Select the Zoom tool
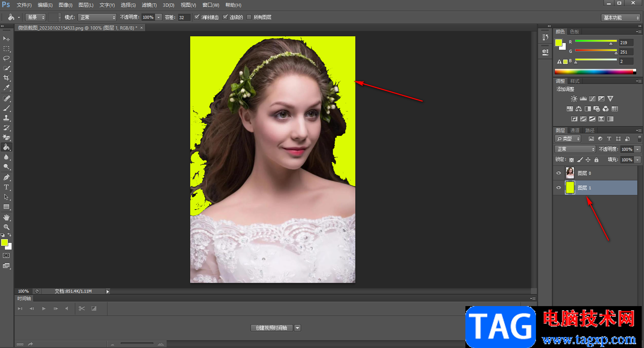The height and width of the screenshot is (348, 644). click(x=6, y=227)
